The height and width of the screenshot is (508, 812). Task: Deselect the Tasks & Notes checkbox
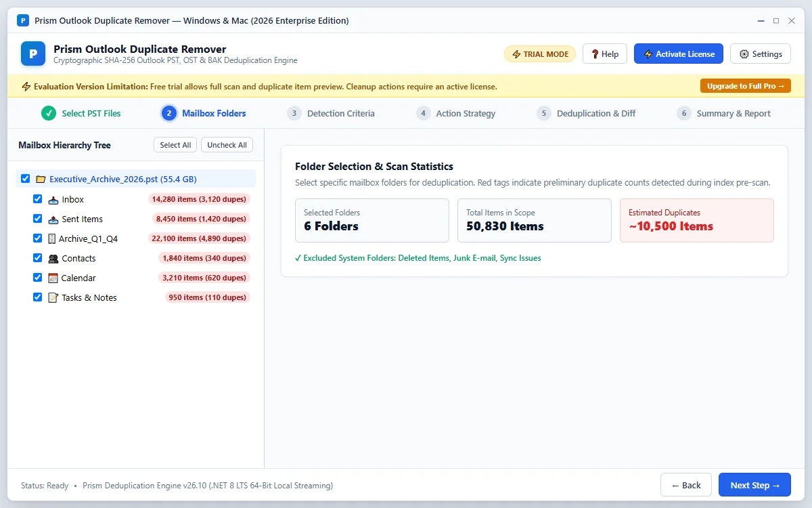pos(38,297)
